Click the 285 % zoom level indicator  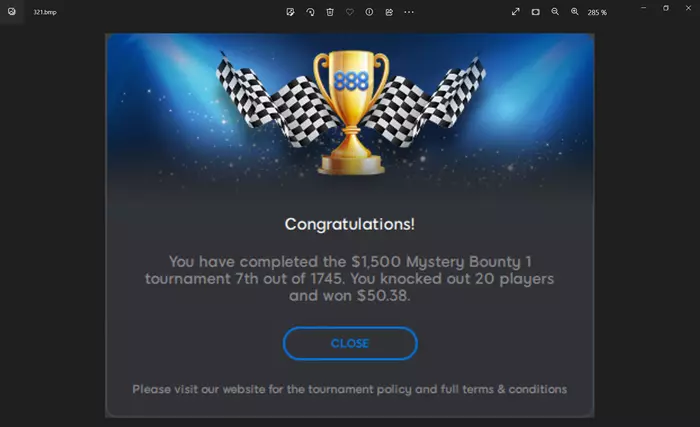click(x=597, y=13)
